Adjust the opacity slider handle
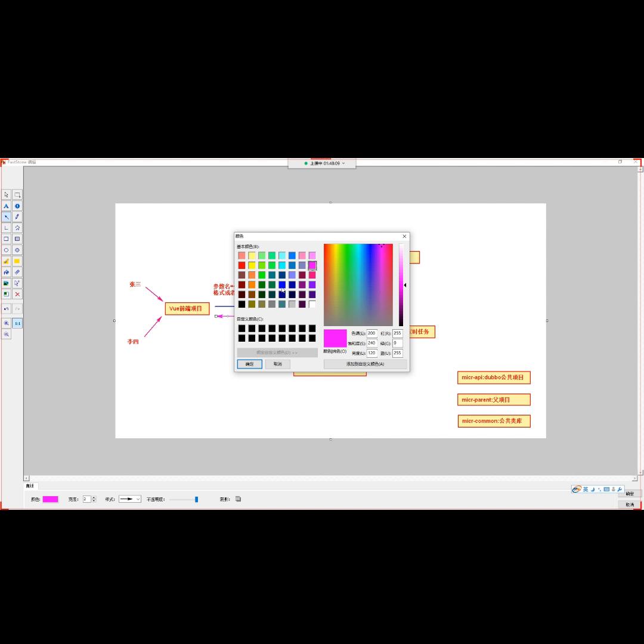 click(196, 500)
